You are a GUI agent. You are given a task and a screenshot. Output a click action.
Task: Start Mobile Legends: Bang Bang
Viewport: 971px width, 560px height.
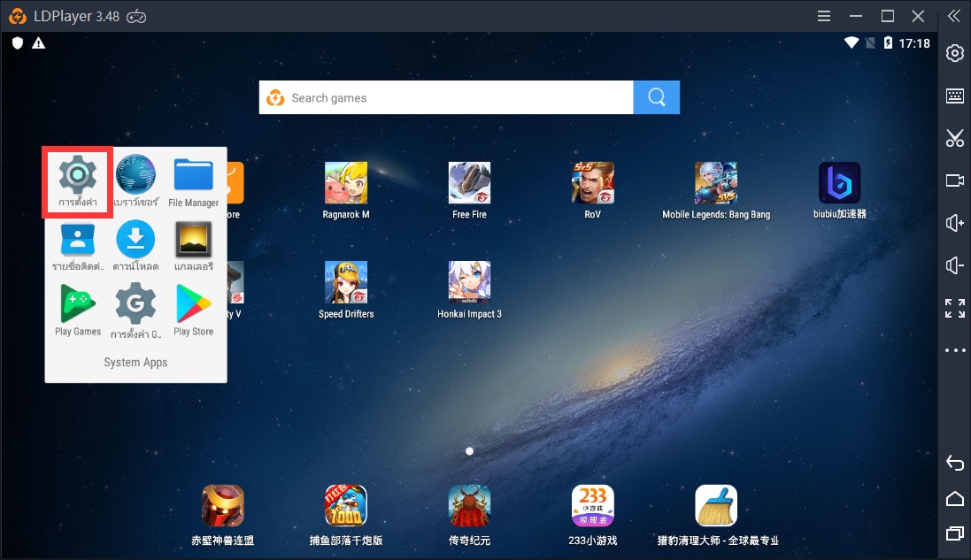(715, 181)
